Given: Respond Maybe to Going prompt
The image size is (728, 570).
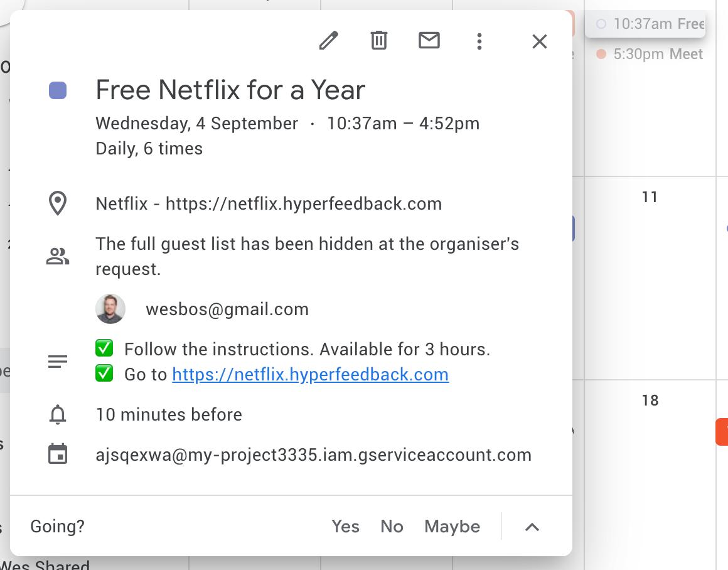Looking at the screenshot, I should pyautogui.click(x=452, y=526).
